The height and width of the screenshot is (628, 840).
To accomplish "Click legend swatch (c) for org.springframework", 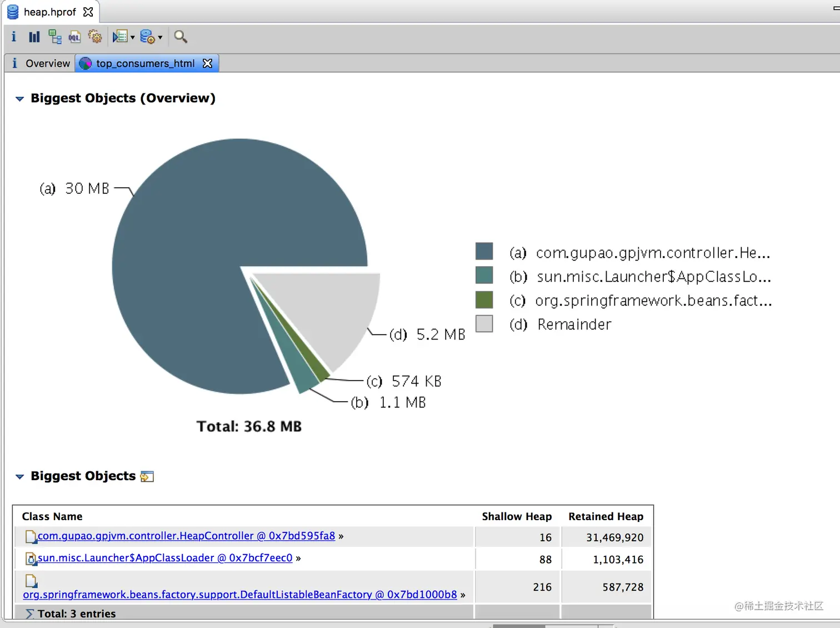I will 484,300.
